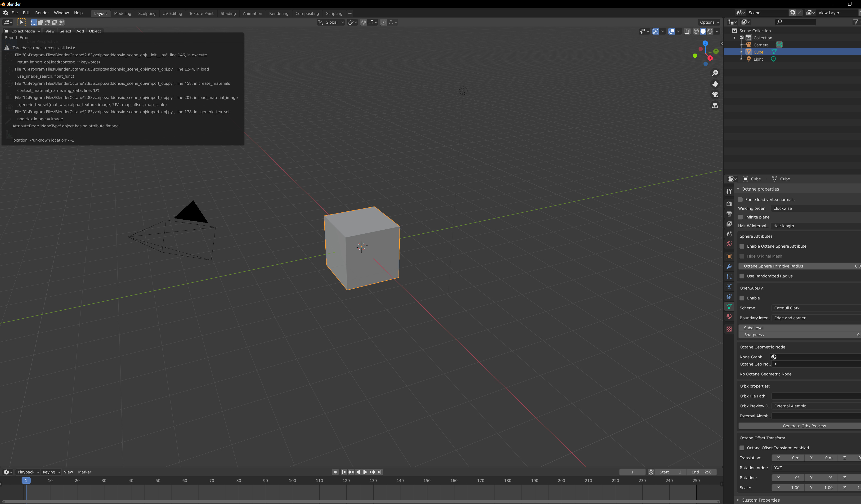Open Modifier properties wrench tab
Viewport: 861px width, 504px height.
click(729, 267)
